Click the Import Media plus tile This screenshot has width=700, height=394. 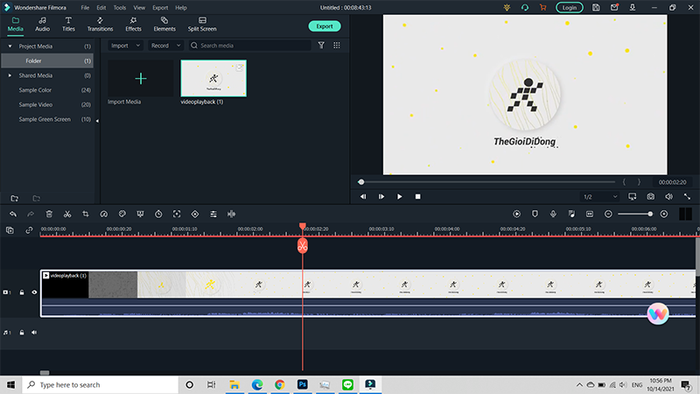point(141,79)
